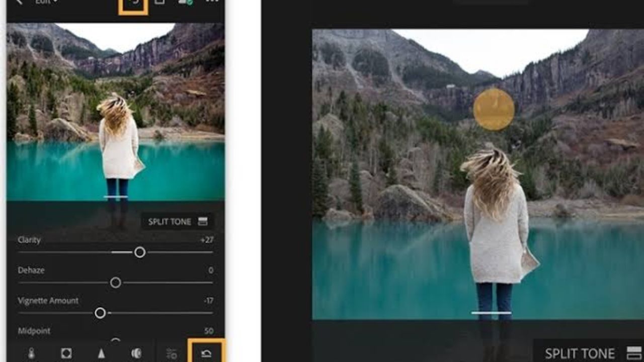Select the Dehaze value 0
The width and height of the screenshot is (644, 362).
211,270
